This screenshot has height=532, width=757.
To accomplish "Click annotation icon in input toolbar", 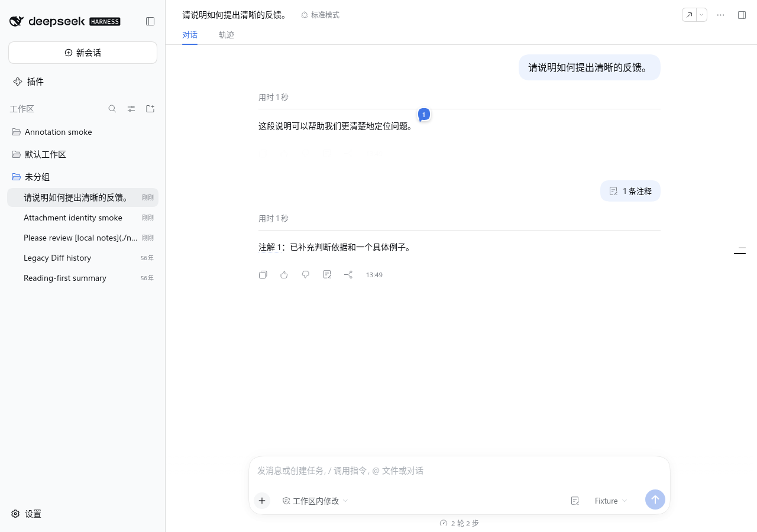I will click(575, 501).
